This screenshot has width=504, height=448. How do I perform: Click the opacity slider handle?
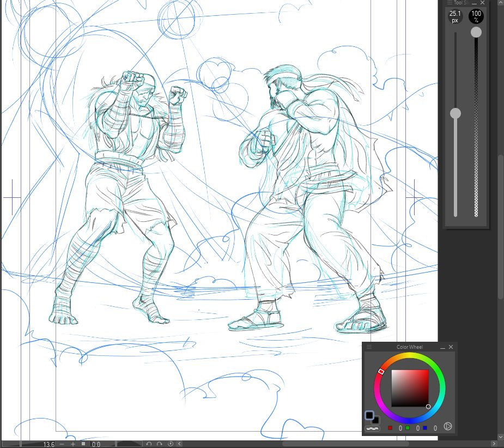point(476,32)
